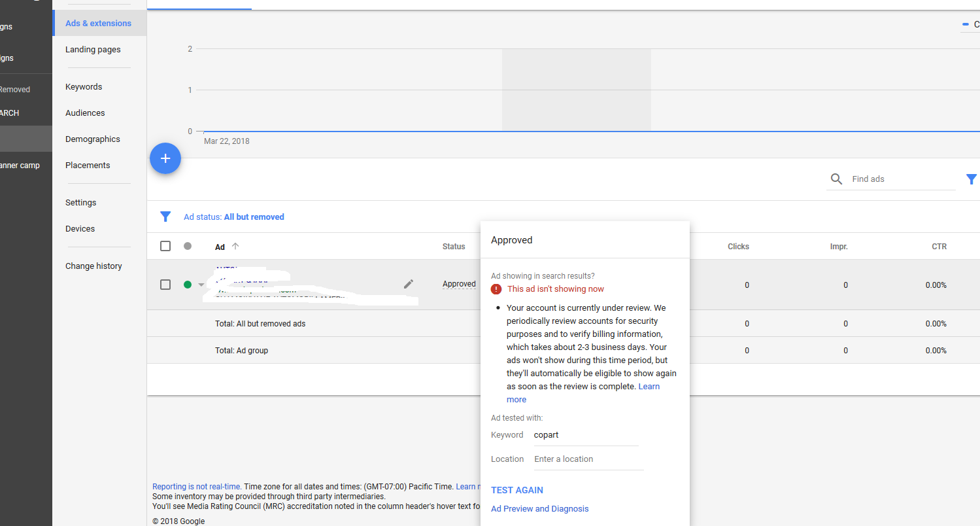Click the red error icon in the Approved popup
The width and height of the screenshot is (980, 526).
tap(496, 289)
